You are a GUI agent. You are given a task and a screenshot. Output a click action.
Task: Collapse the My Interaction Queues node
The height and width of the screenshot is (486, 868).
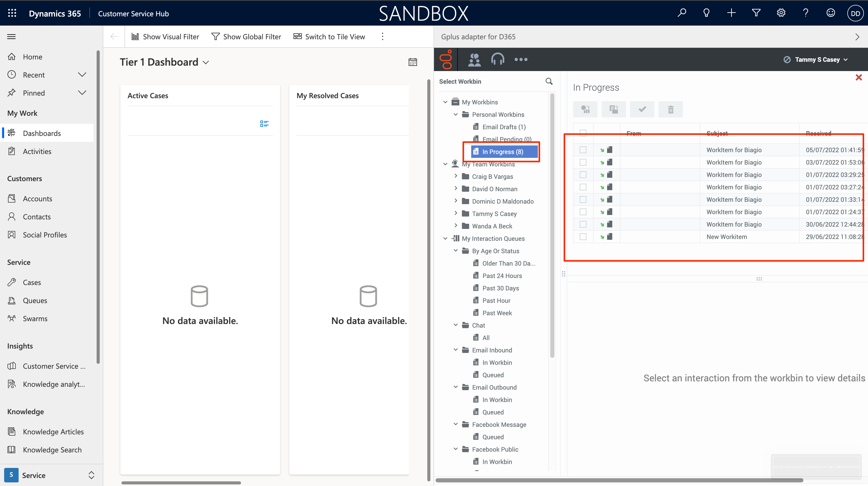[x=445, y=238]
